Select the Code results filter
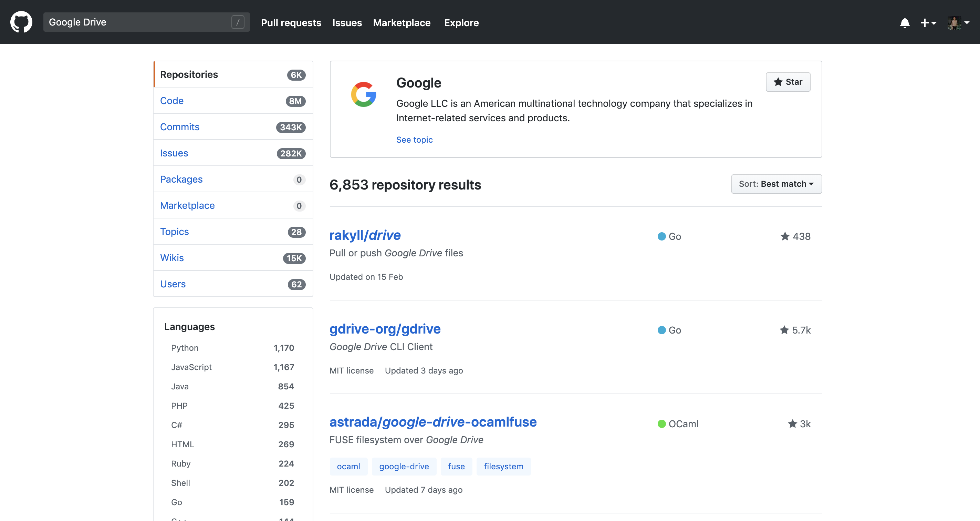 coord(233,101)
